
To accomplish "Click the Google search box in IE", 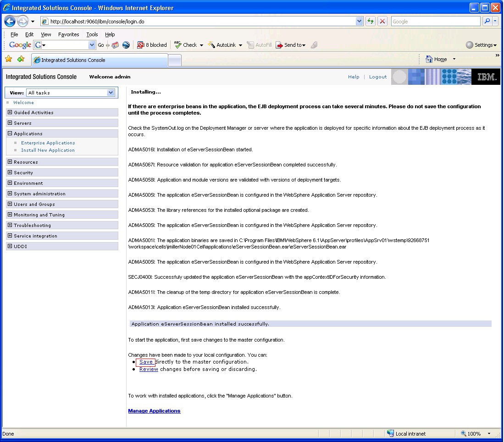I will point(436,22).
